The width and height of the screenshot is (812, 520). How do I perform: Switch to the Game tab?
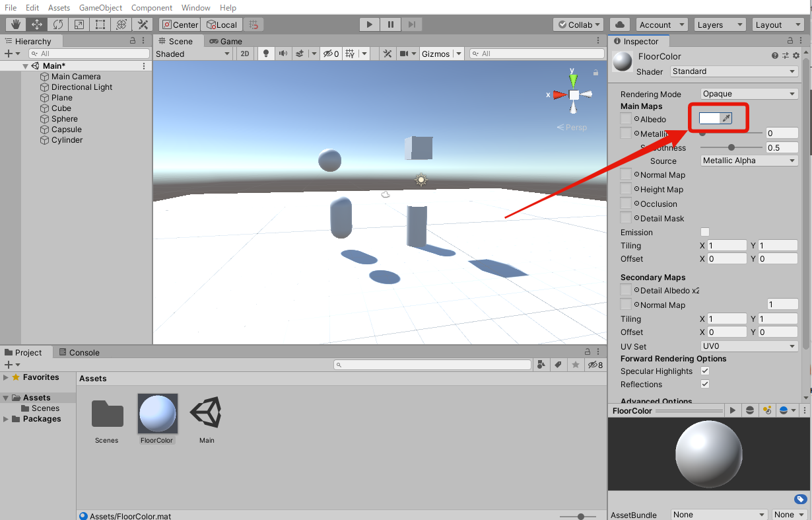[226, 41]
